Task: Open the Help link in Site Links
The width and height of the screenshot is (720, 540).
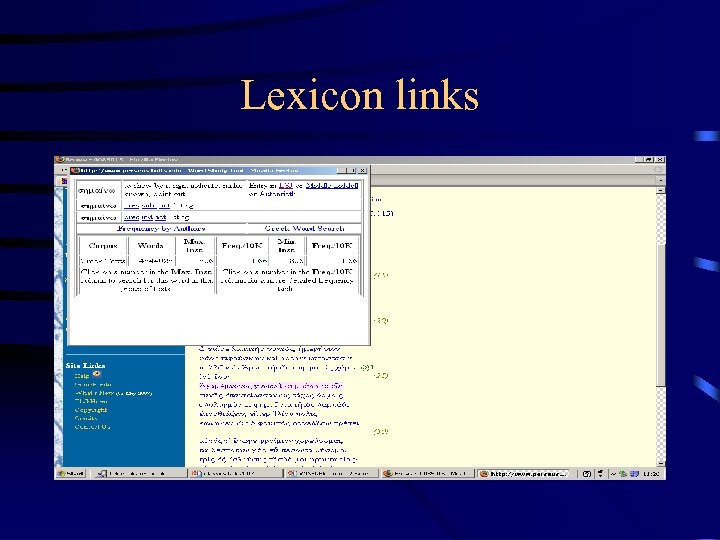Action: click(82, 376)
